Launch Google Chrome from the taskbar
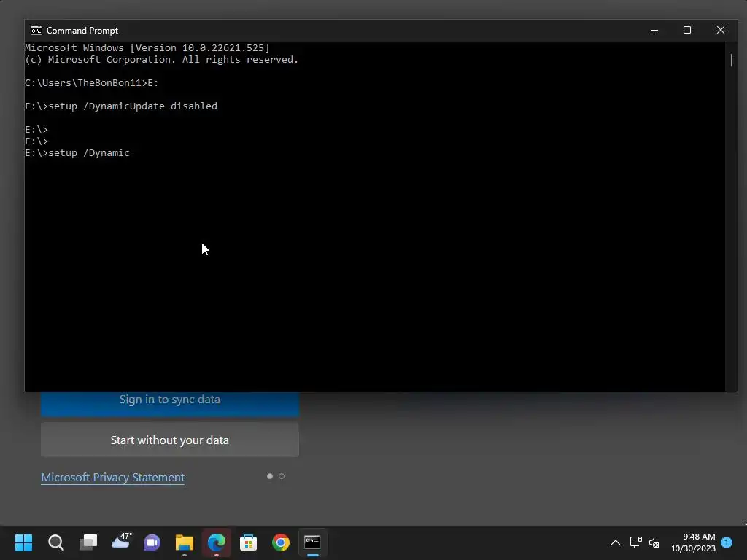 [281, 542]
